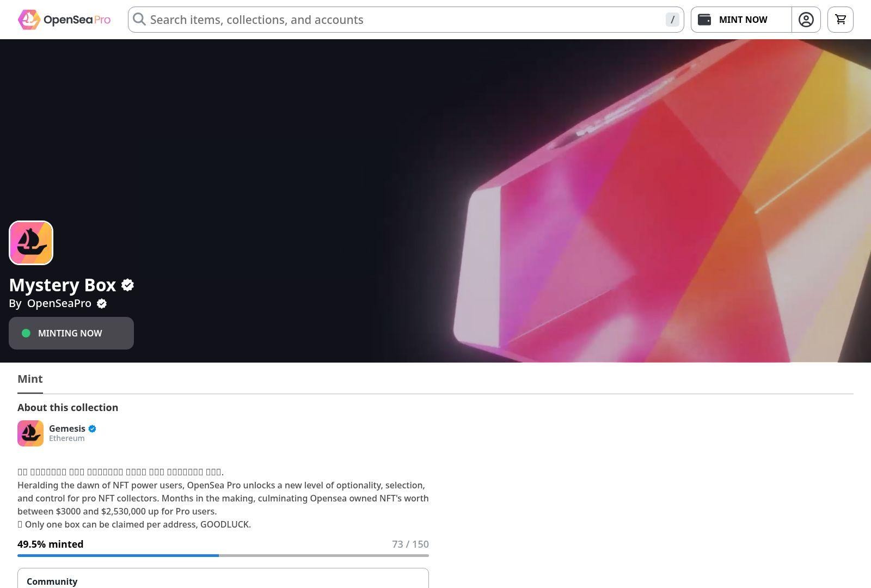The image size is (871, 588).
Task: Click the slash shortcut key badge
Action: 672,20
